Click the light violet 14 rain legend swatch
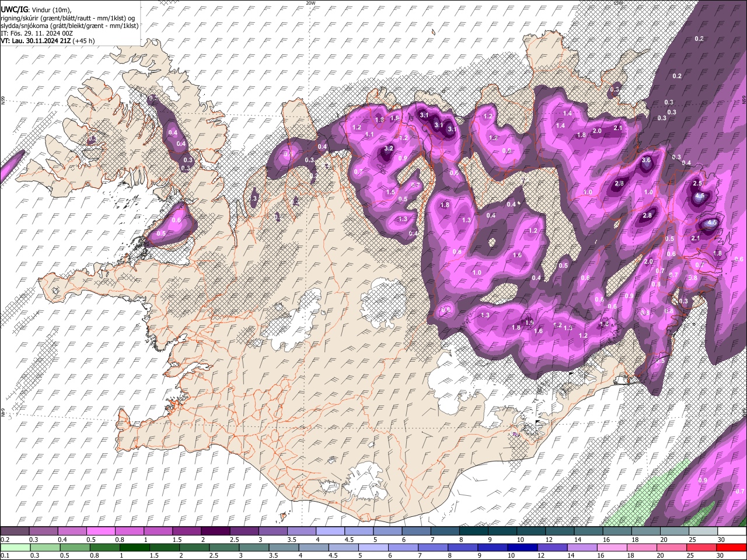The image size is (747, 560). pyautogui.click(x=581, y=547)
